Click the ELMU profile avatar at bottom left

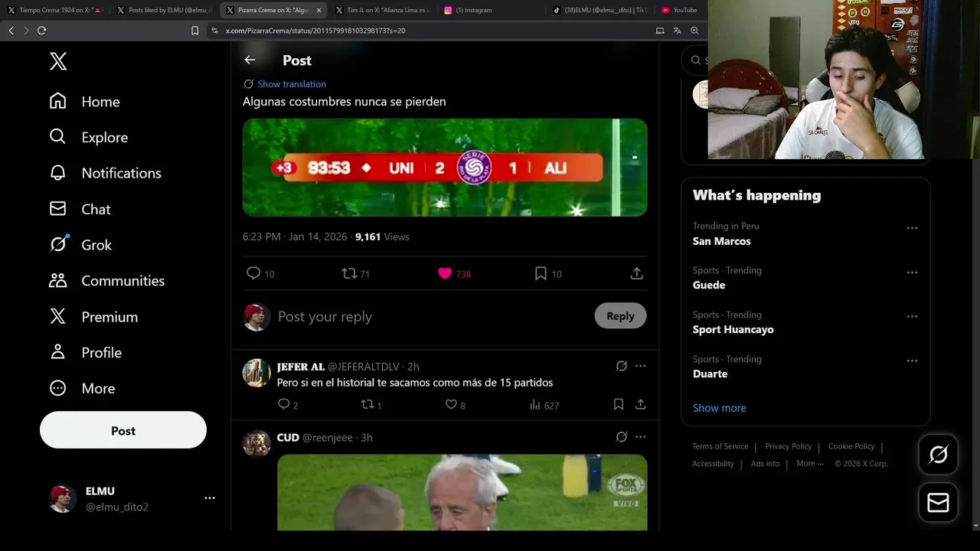(x=63, y=498)
